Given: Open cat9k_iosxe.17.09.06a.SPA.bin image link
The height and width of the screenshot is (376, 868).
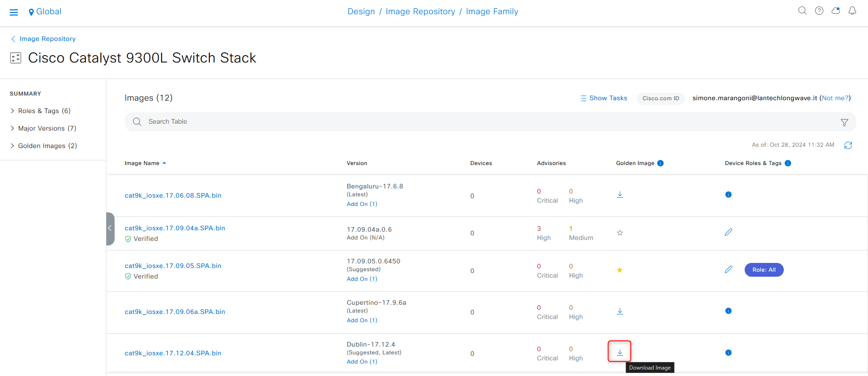Looking at the screenshot, I should coord(175,312).
